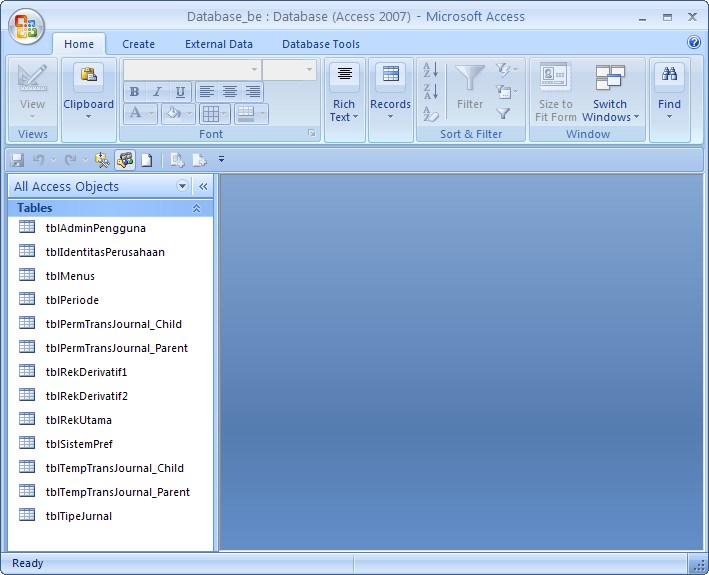709x575 pixels.
Task: Click the Selection filter lightning icon
Action: (x=502, y=70)
